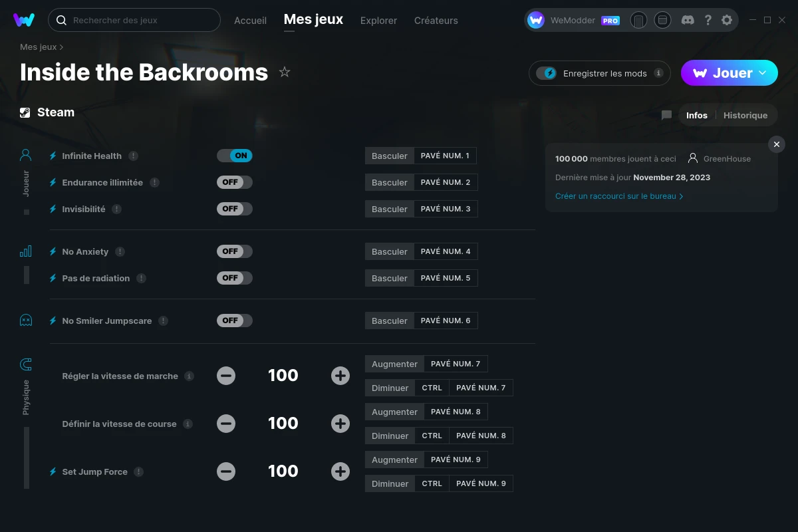Open the Mes jeux tab

tap(313, 20)
